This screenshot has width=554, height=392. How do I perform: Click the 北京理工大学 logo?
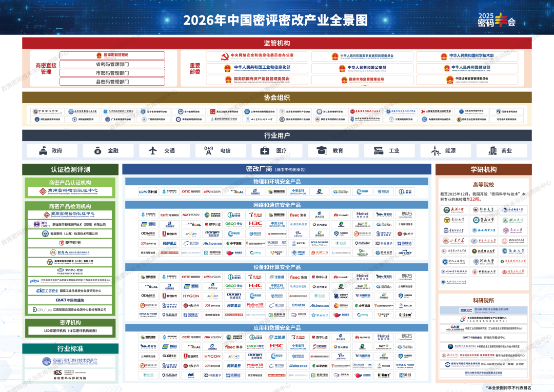click(483, 251)
